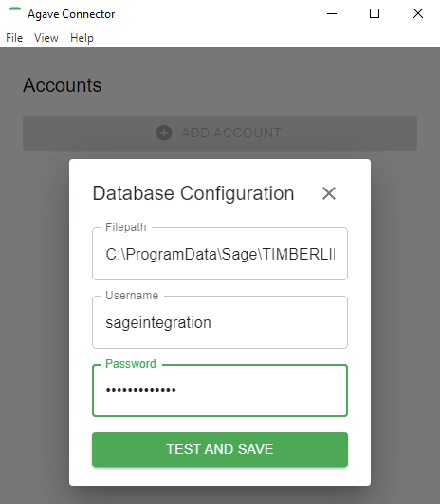Click the Filepath field label
Image resolution: width=440 pixels, height=504 pixels.
126,227
